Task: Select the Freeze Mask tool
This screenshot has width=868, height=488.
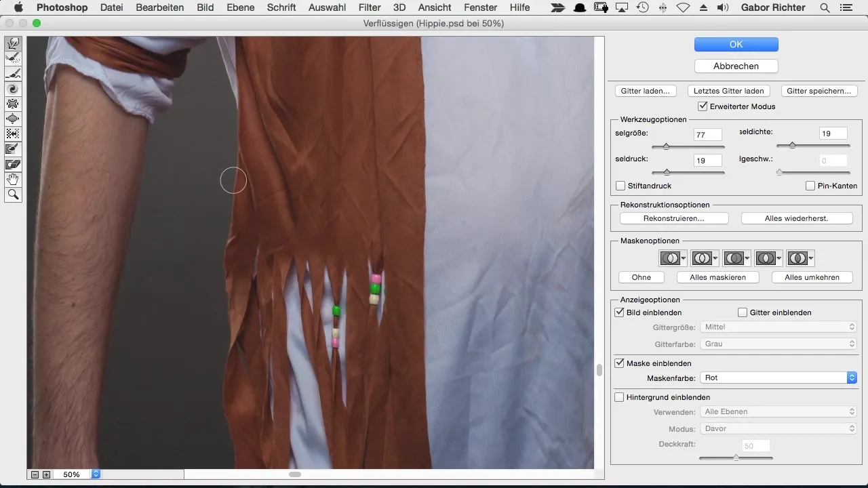Action: 13,148
